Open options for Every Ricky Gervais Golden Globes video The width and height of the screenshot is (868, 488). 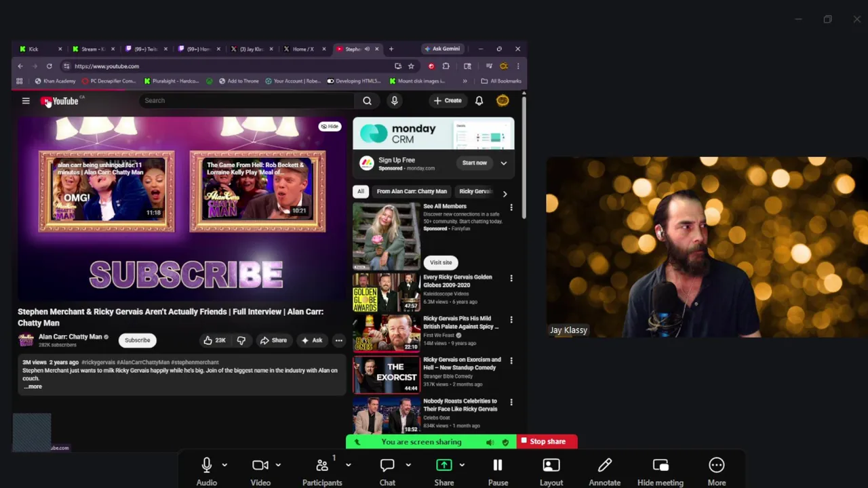(511, 279)
